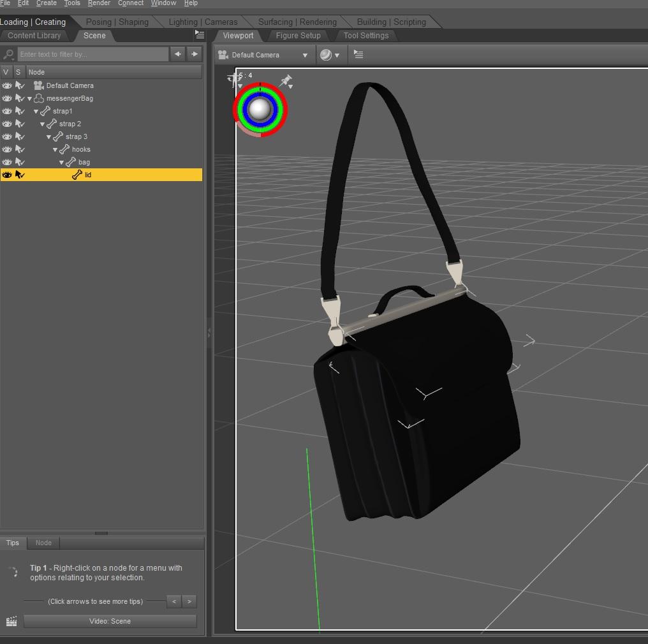Toggle visibility eye for strap 3

[6, 136]
